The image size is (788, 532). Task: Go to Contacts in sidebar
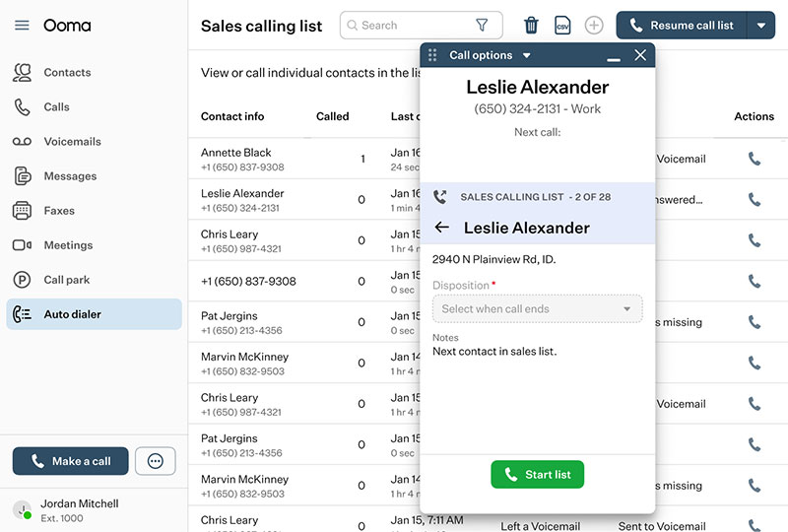pos(67,73)
